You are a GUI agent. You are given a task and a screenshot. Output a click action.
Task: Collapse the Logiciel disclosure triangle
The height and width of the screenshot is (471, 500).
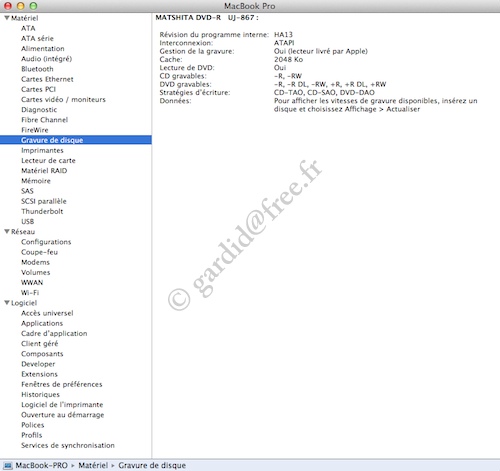pyautogui.click(x=7, y=303)
